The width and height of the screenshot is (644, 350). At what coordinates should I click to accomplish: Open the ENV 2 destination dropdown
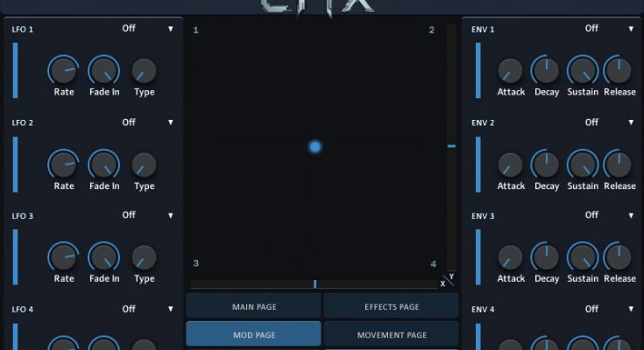click(609, 122)
